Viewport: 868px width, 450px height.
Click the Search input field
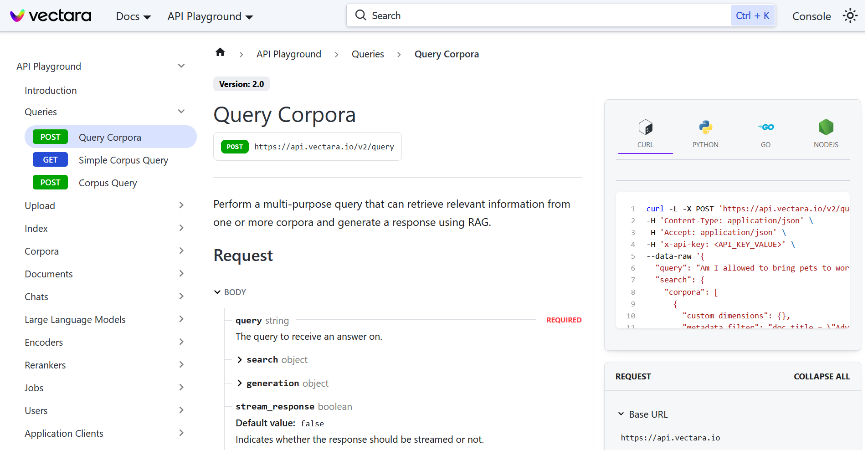(x=561, y=15)
